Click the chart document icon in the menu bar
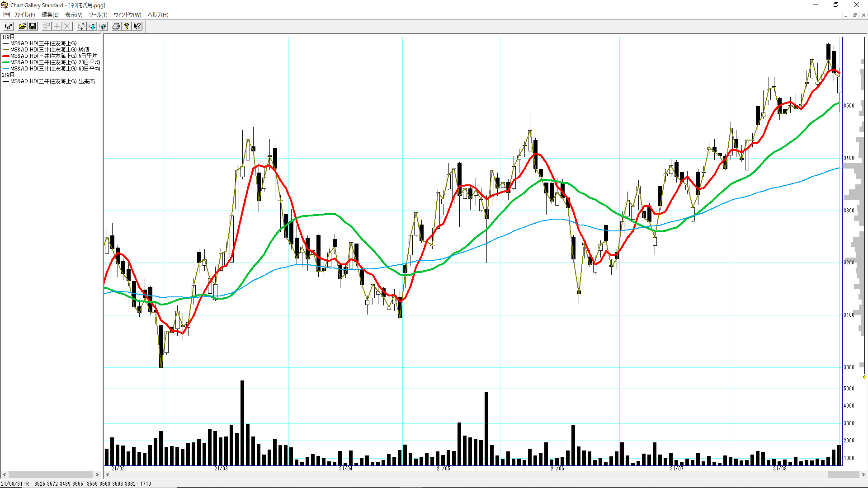 pos(6,14)
